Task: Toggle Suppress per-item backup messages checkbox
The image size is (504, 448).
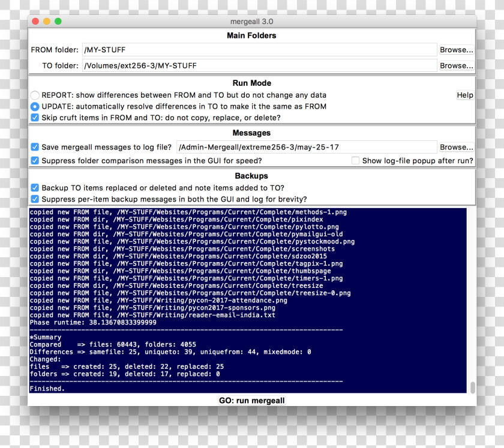Action: coord(35,199)
